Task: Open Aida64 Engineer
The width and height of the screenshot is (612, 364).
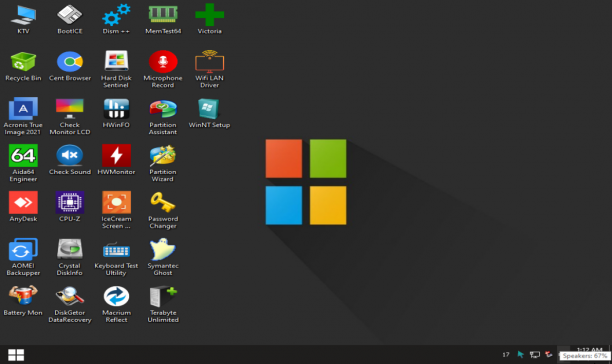Action: click(23, 163)
